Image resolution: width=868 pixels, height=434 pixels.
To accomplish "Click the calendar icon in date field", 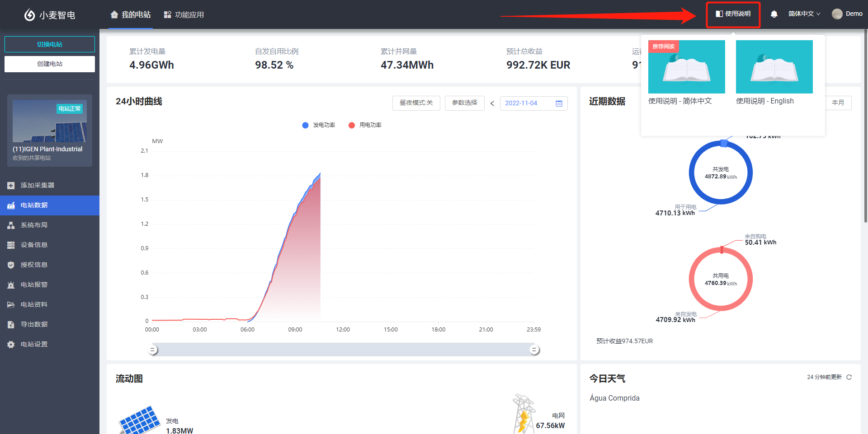I will 559,103.
